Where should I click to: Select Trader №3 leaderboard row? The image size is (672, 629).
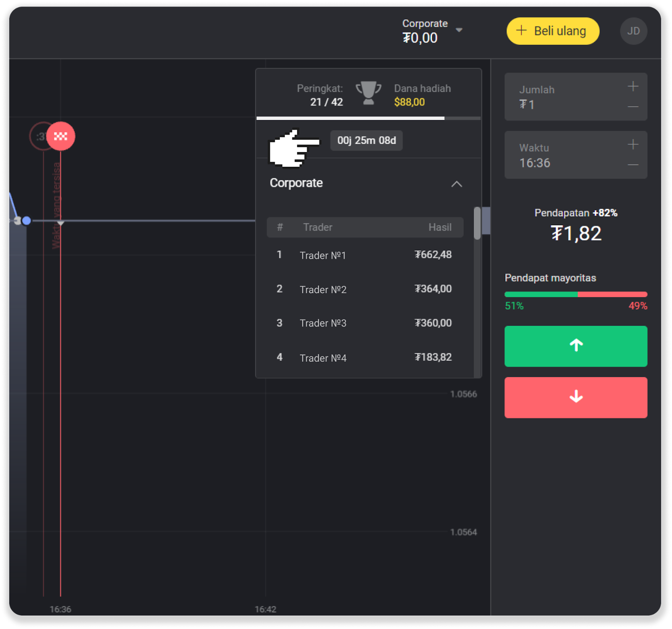[365, 323]
